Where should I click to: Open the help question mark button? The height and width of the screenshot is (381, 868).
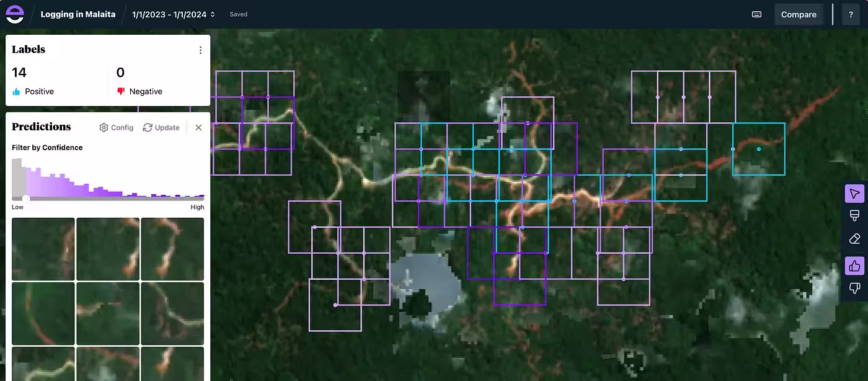pyautogui.click(x=851, y=14)
